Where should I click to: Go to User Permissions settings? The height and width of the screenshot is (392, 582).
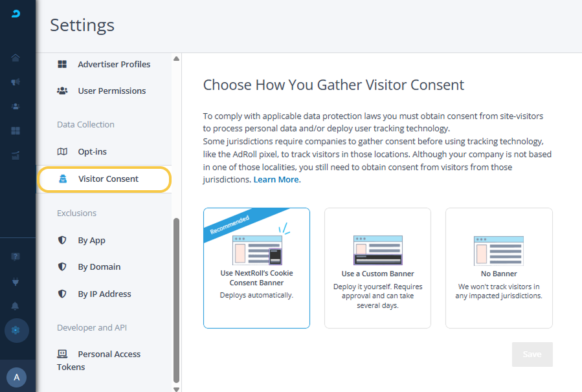pos(111,91)
